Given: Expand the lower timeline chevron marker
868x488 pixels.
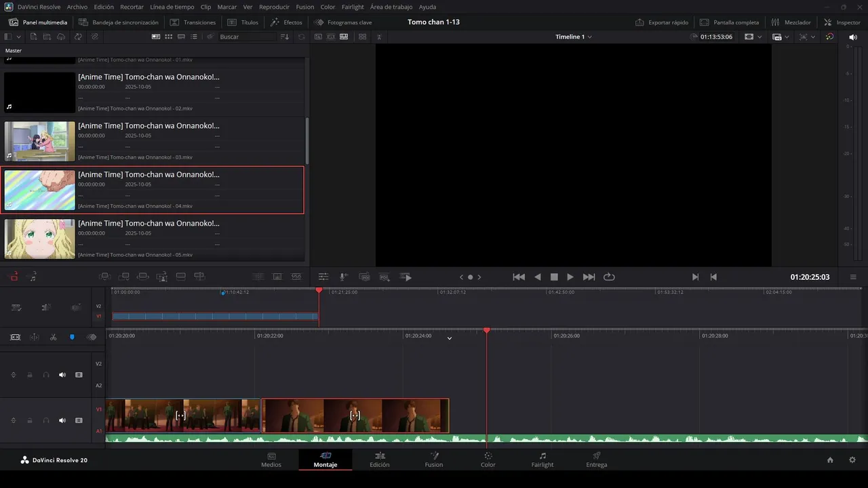Looking at the screenshot, I should click(x=449, y=338).
